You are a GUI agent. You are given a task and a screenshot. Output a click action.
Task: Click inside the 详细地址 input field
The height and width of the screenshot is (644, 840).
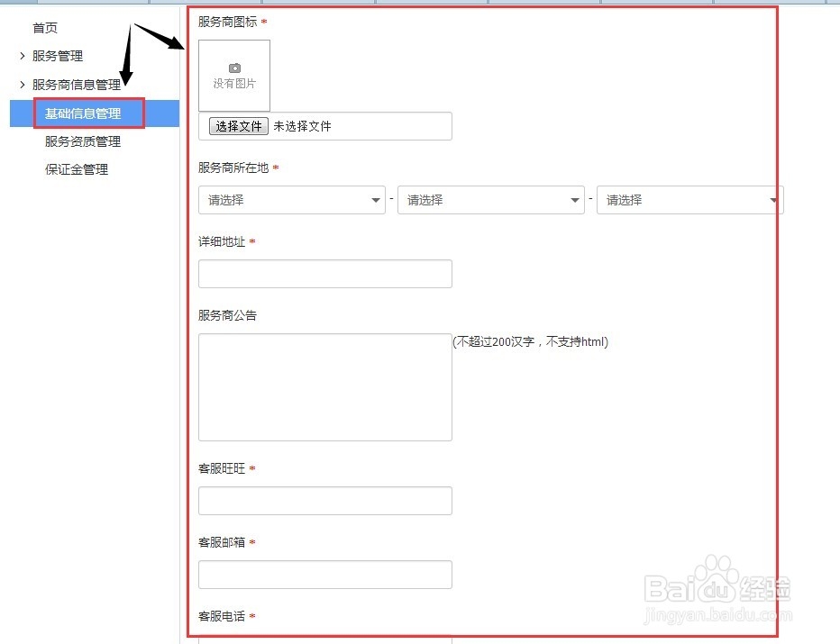[x=324, y=274]
